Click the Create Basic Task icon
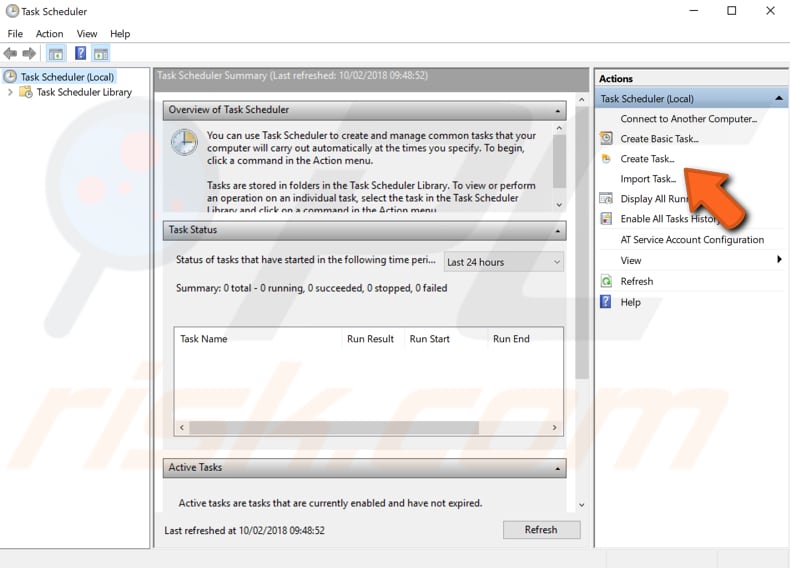Screen dimensions: 790x568 click(x=606, y=138)
